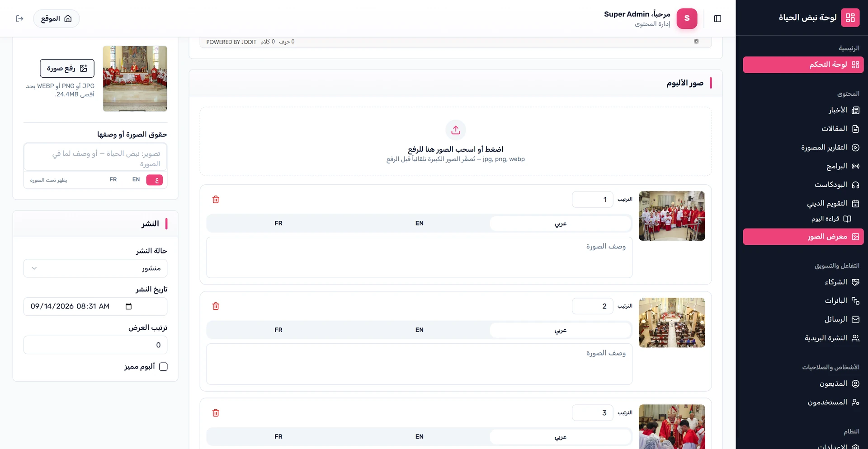Click the upload arrow icon in dropzone
Image resolution: width=868 pixels, height=449 pixels.
[456, 130]
